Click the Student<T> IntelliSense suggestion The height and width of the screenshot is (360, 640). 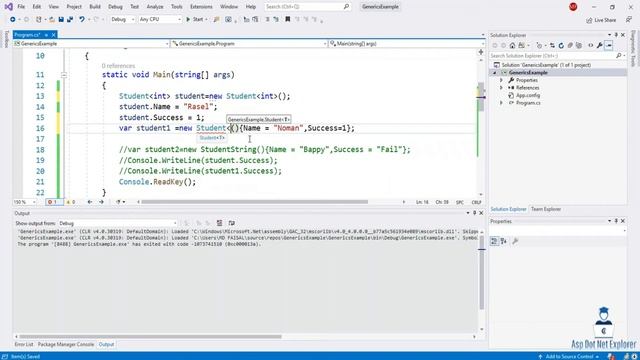pos(212,138)
